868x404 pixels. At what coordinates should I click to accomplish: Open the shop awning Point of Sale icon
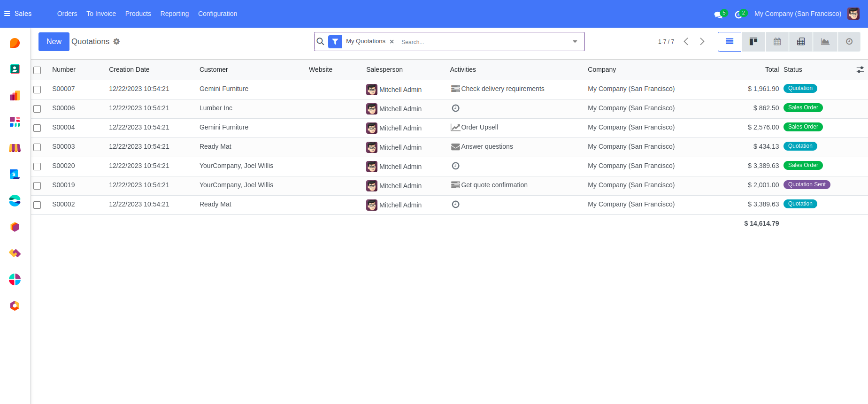pos(15,148)
